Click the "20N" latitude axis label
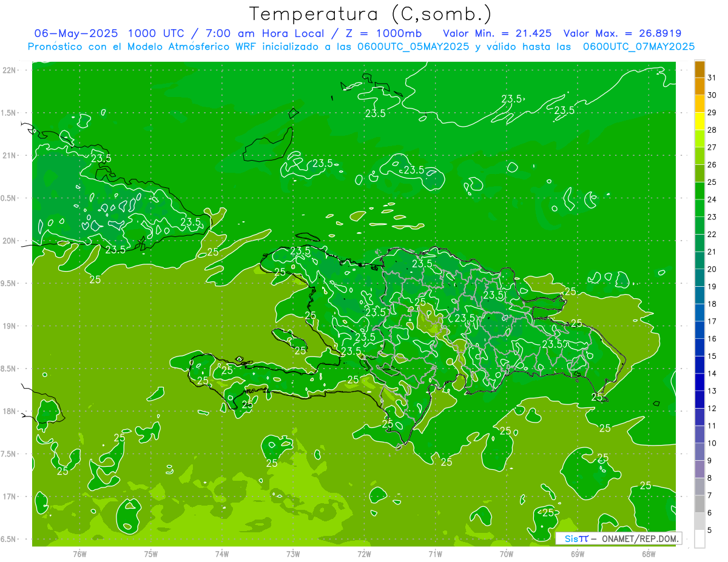 10,241
